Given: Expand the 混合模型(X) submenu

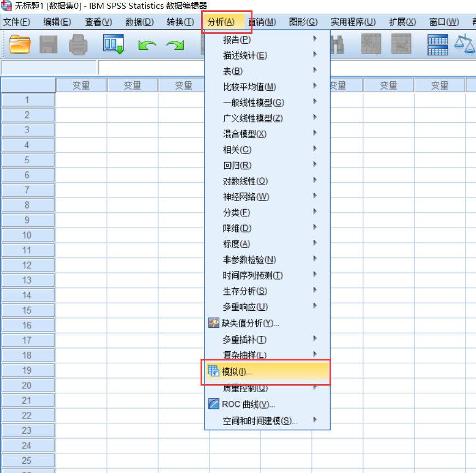Looking at the screenshot, I should [267, 134].
